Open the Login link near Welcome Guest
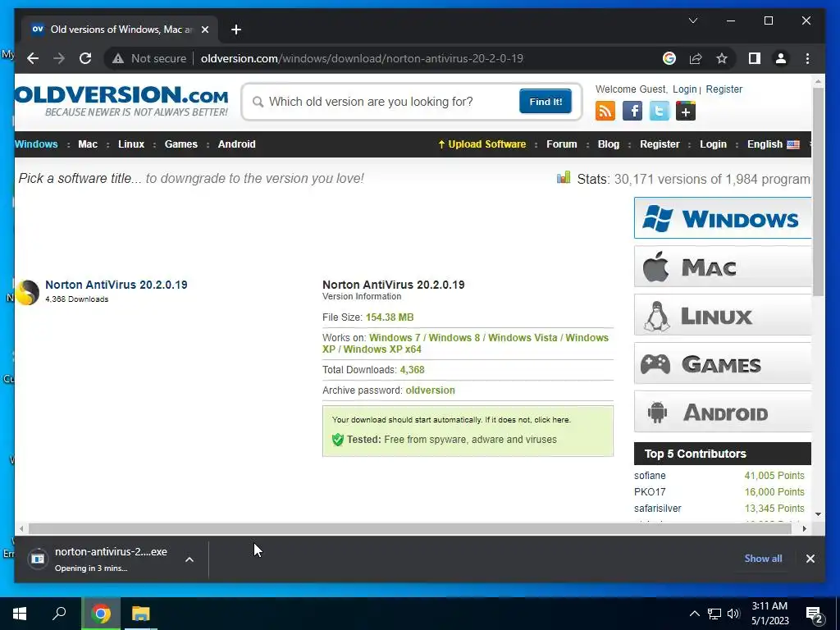This screenshot has height=630, width=840. click(x=685, y=89)
